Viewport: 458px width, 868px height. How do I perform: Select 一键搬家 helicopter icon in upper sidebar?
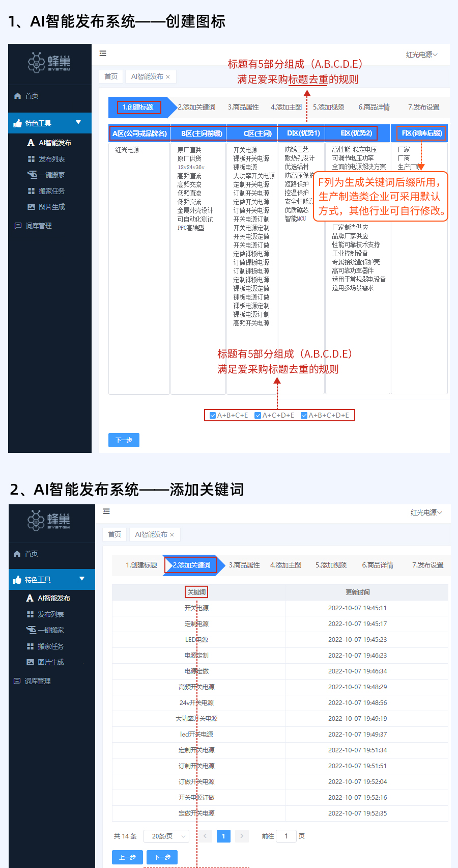[32, 175]
